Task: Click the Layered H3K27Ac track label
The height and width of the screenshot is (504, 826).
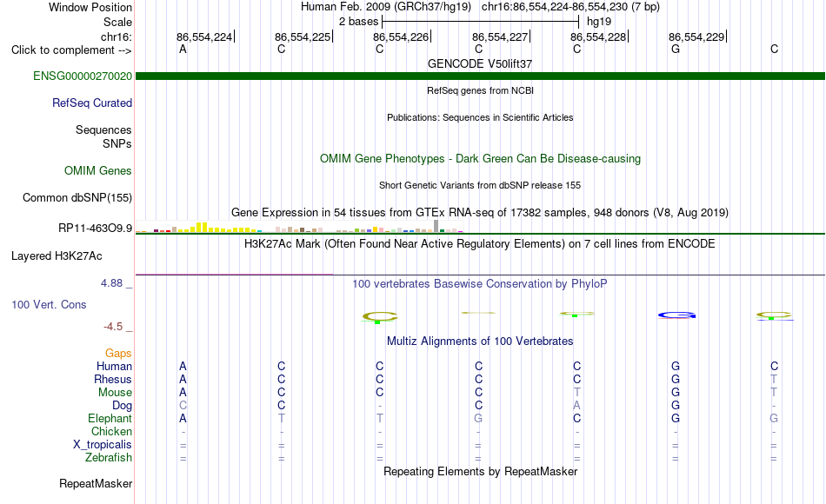Action: (x=57, y=256)
